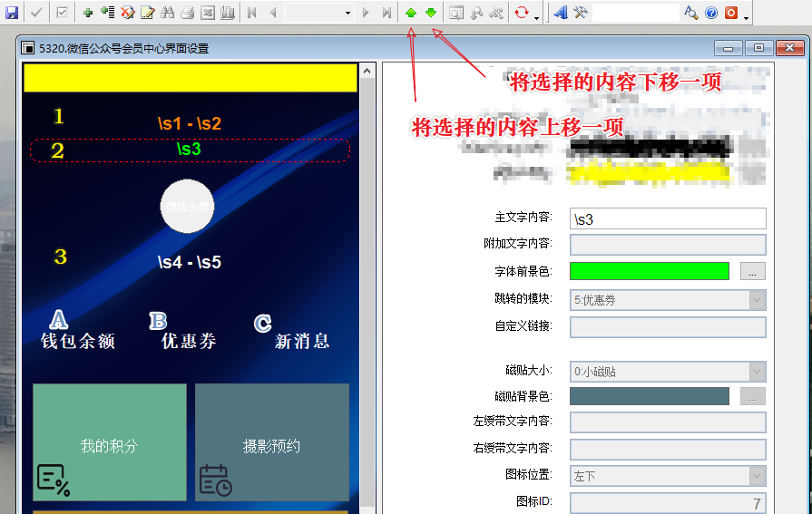Viewport: 812px width, 514px height.
Task: Select the 摄影预约 tile
Action: tap(271, 442)
